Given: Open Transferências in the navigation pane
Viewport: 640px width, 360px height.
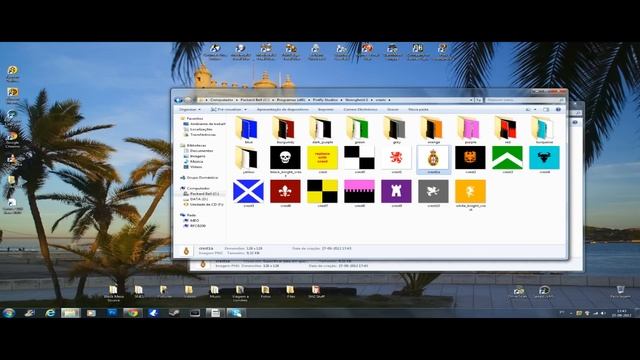Looking at the screenshot, I should click(x=203, y=134).
